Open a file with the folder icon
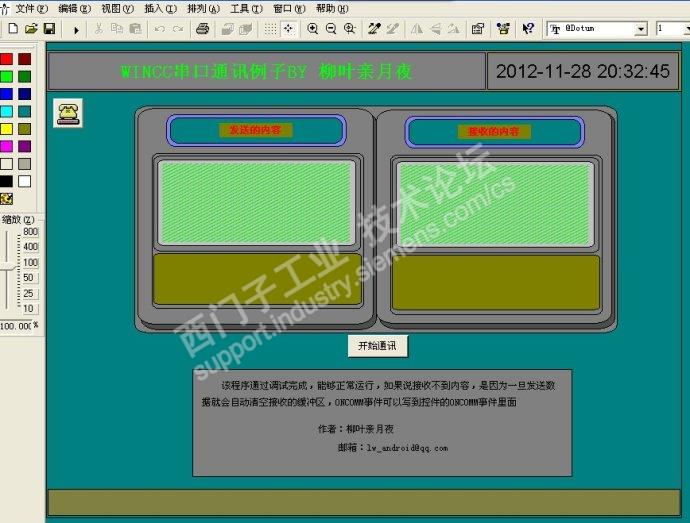This screenshot has width=690, height=523. (x=31, y=29)
